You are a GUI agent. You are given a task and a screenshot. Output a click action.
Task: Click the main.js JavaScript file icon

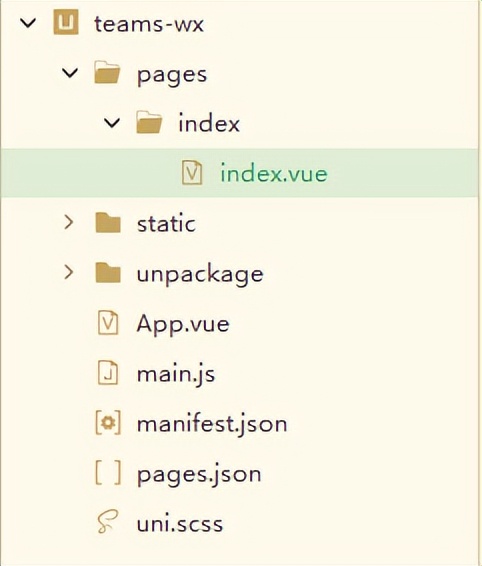tap(108, 373)
